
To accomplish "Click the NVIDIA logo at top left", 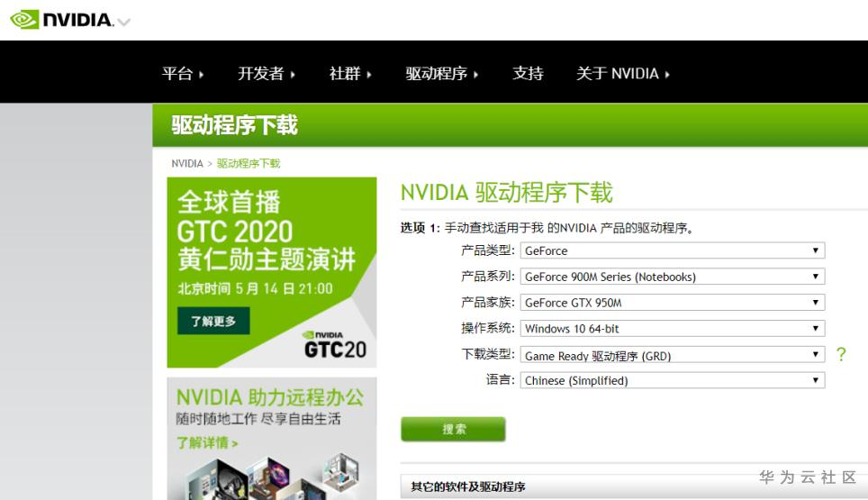I will coord(62,20).
